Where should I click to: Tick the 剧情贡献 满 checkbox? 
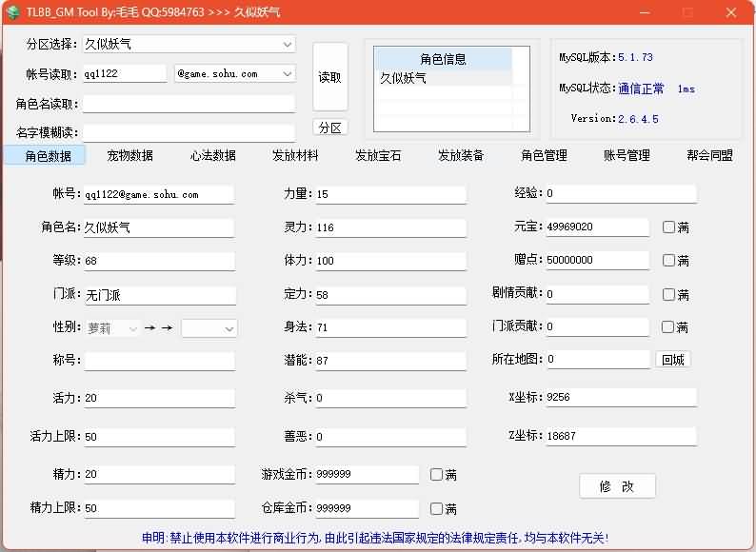point(668,294)
